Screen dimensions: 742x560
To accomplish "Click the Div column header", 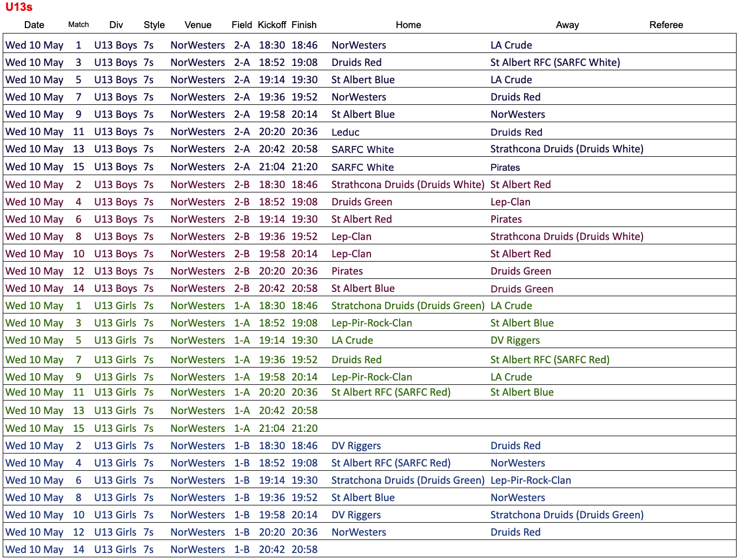I will point(116,25).
